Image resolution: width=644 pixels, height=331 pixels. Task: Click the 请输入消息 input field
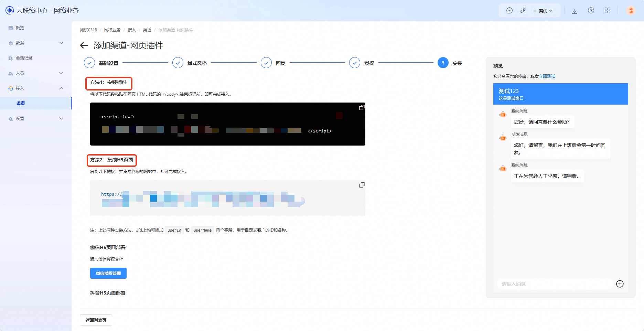[555, 284]
